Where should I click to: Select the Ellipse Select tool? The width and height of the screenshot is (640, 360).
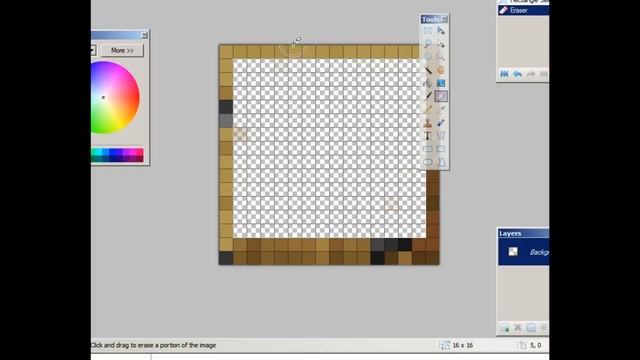pyautogui.click(x=427, y=57)
